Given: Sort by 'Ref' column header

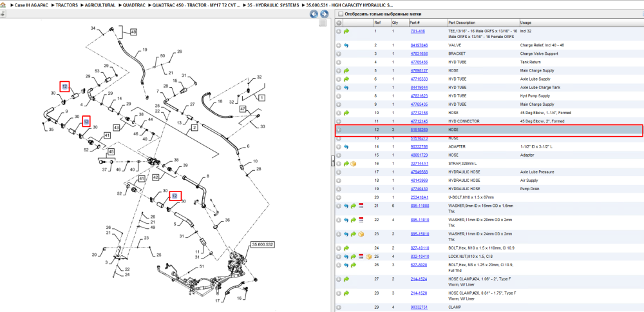Looking at the screenshot, I should coord(377,23).
